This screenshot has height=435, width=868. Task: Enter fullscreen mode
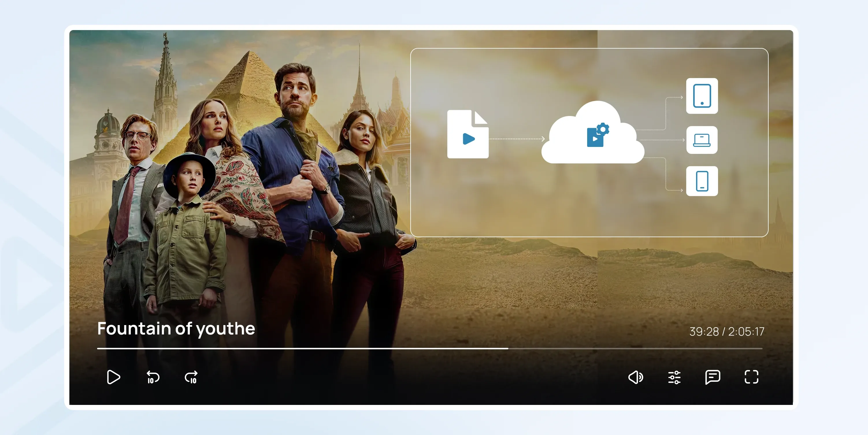click(x=752, y=377)
